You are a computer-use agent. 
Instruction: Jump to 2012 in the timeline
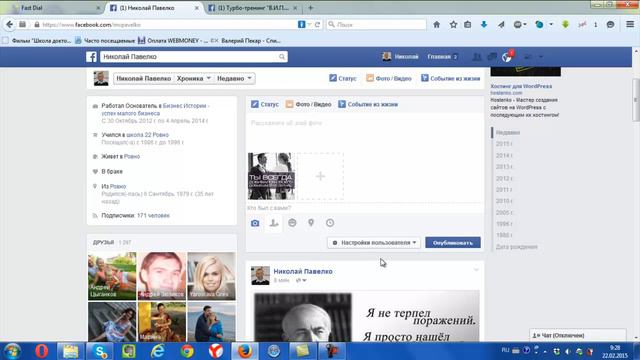[504, 178]
